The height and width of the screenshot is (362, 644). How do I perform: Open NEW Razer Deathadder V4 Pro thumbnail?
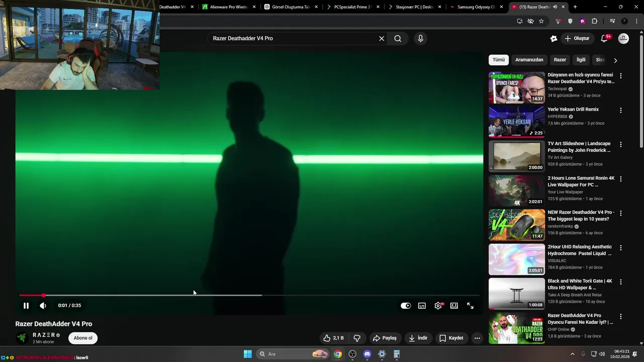click(x=517, y=225)
